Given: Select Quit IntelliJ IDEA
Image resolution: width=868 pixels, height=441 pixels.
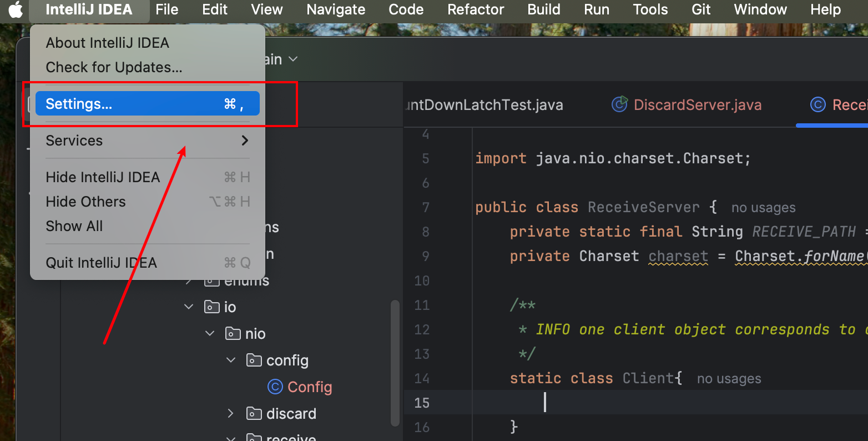Looking at the screenshot, I should pos(148,263).
